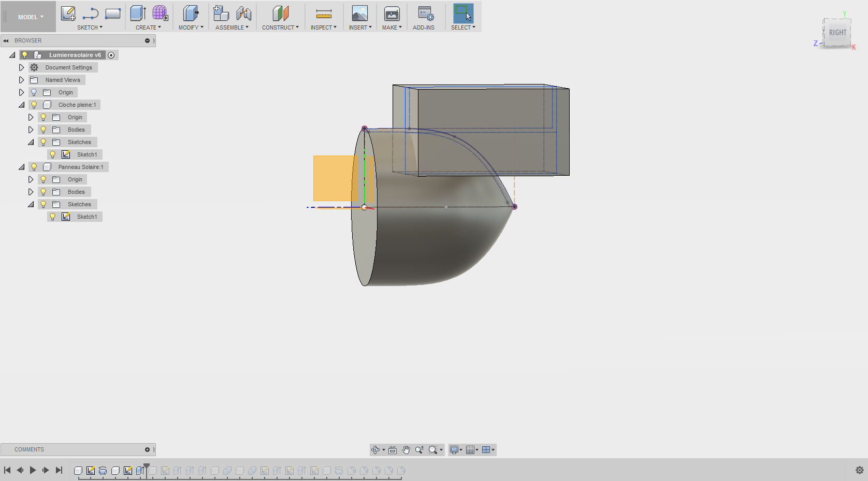Jump to timeline beginning
Screen dimensions: 868x481
[x=7, y=470]
